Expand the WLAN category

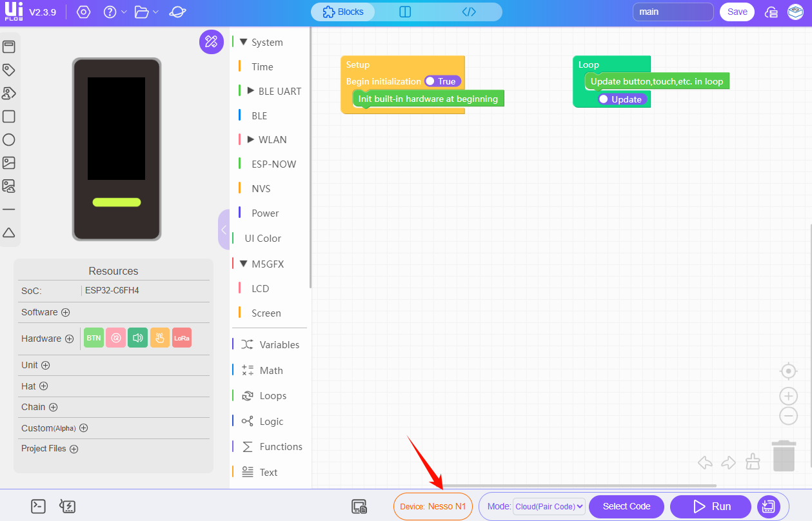pyautogui.click(x=251, y=139)
